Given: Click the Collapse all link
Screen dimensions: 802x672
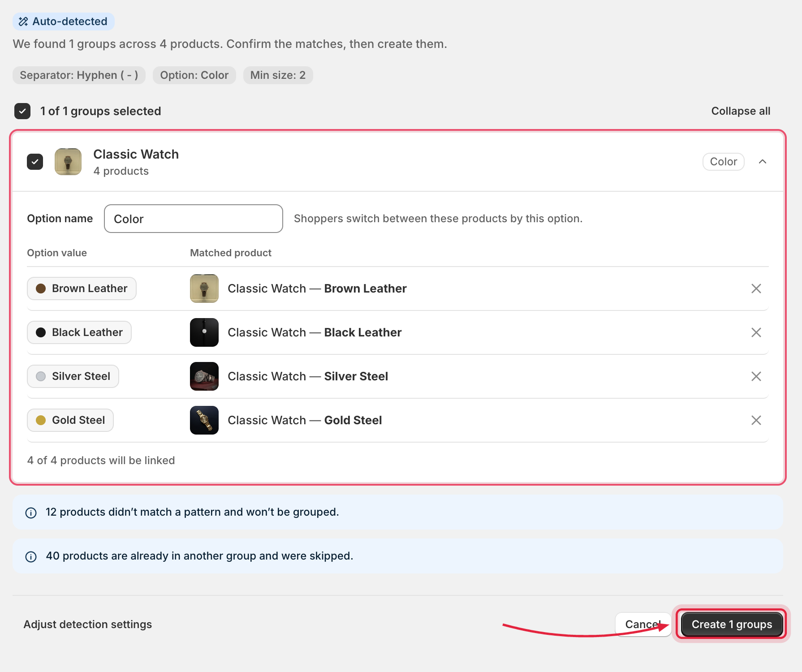Looking at the screenshot, I should pos(741,111).
